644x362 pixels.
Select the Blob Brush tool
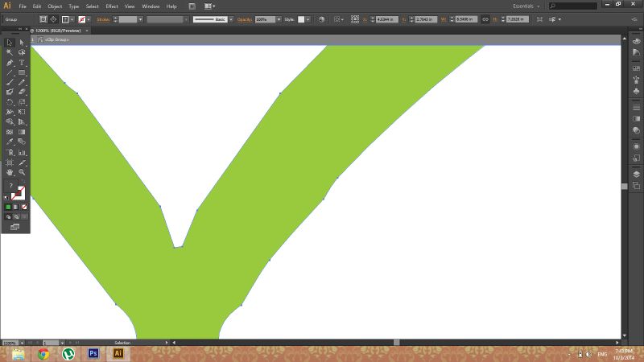coord(10,93)
